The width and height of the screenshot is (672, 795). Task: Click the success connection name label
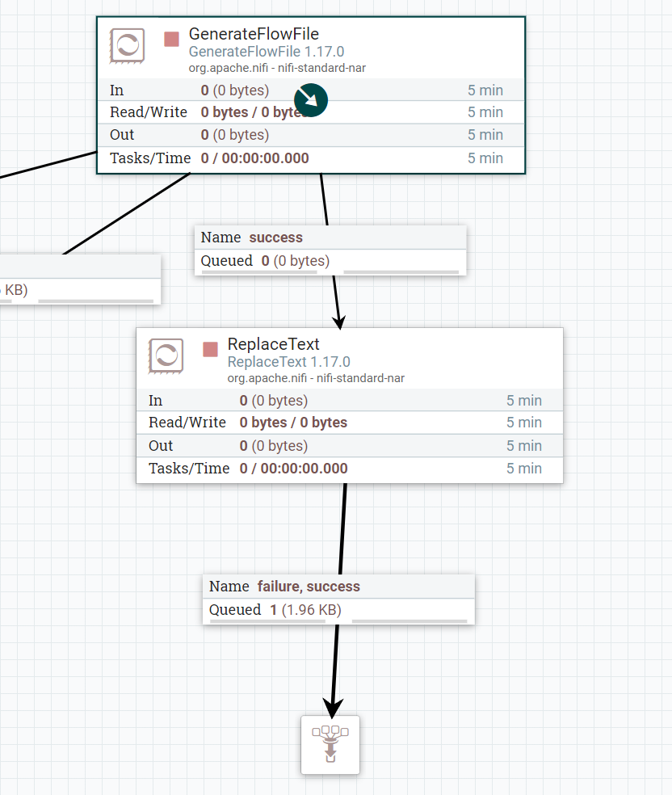coord(275,238)
